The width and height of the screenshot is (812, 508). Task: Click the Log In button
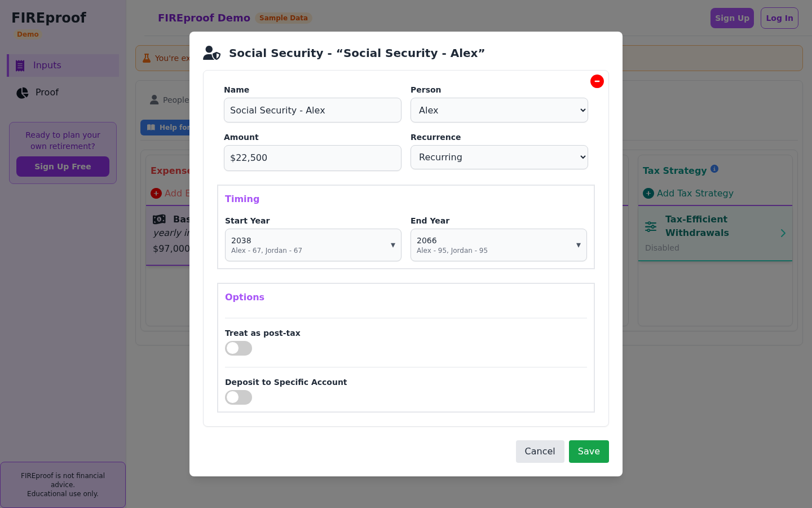pos(779,18)
